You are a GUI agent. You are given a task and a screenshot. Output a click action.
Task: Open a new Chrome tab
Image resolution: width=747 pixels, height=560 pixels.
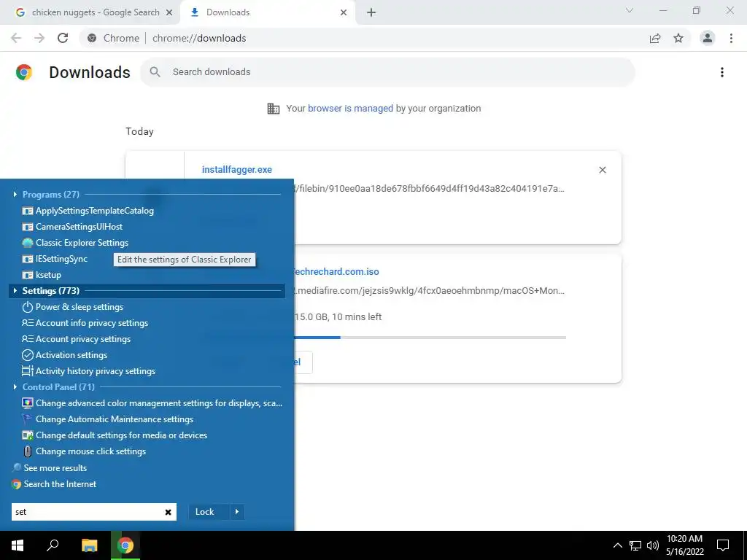(371, 13)
